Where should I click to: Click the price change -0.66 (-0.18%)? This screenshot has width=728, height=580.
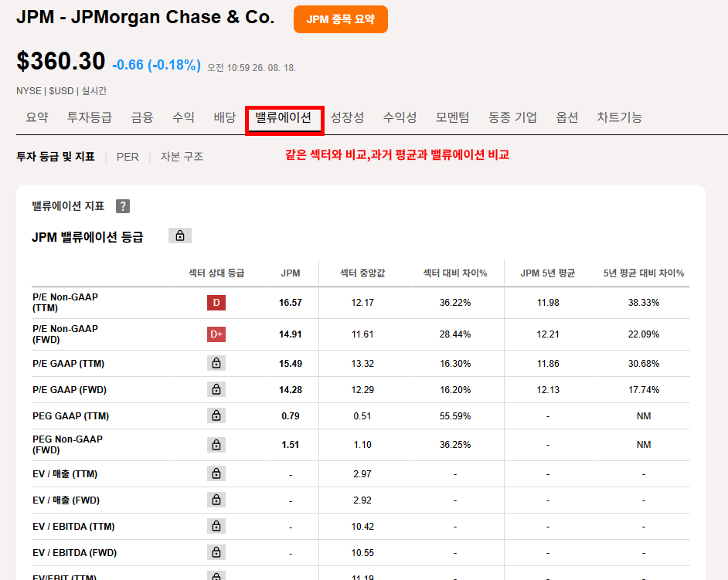156,65
